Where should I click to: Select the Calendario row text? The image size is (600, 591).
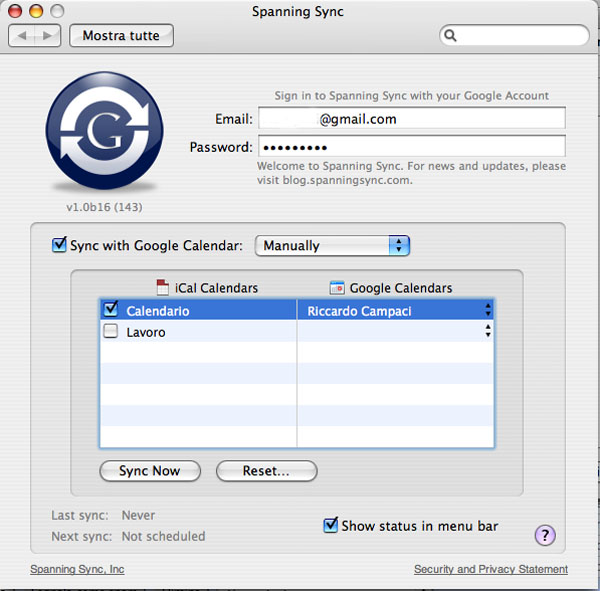(x=158, y=311)
